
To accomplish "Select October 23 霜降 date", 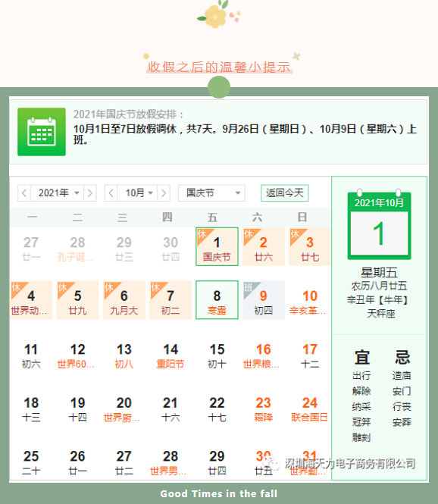I will point(264,409).
